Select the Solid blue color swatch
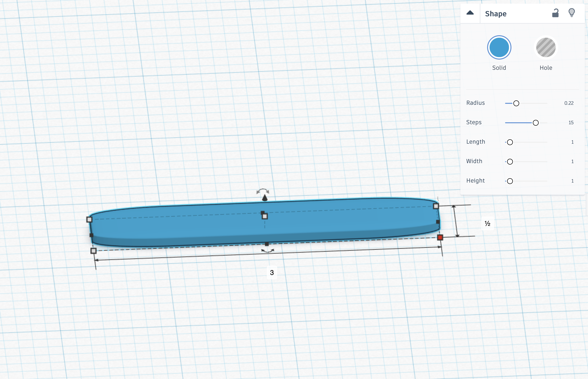 (499, 47)
